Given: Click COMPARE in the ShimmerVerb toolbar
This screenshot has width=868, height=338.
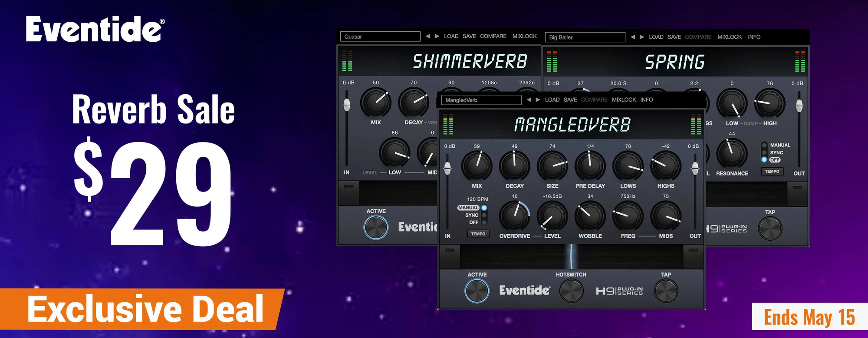Looking at the screenshot, I should pyautogui.click(x=493, y=36).
